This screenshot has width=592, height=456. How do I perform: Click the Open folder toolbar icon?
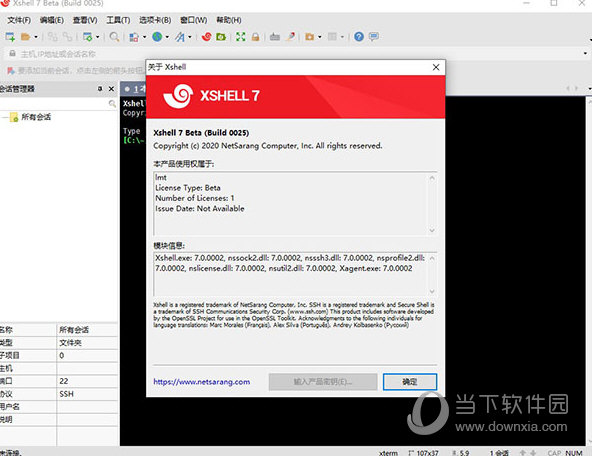pyautogui.click(x=26, y=37)
